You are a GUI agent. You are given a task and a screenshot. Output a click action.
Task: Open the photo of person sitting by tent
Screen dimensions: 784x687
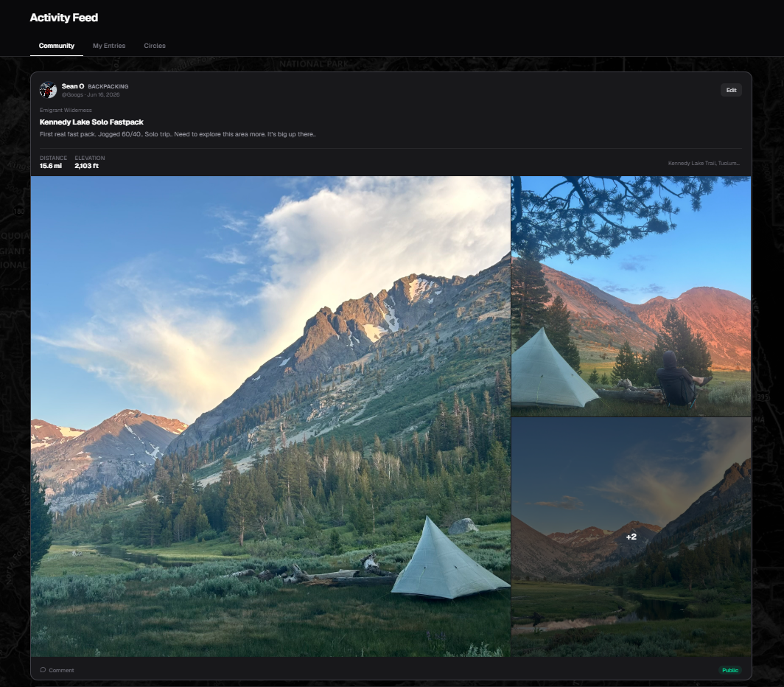tap(631, 296)
